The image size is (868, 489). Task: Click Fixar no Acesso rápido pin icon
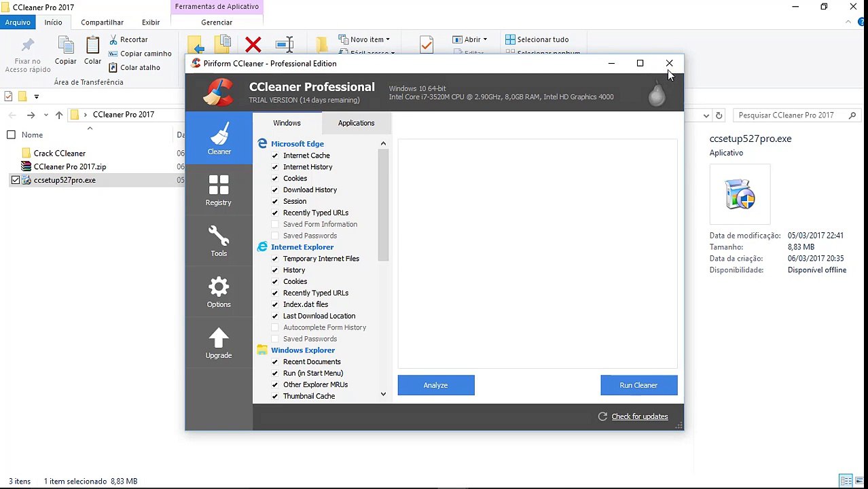28,46
